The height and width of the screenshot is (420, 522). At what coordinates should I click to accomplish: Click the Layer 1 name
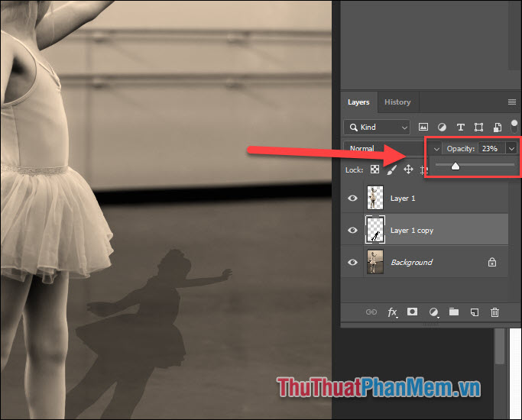(x=403, y=199)
